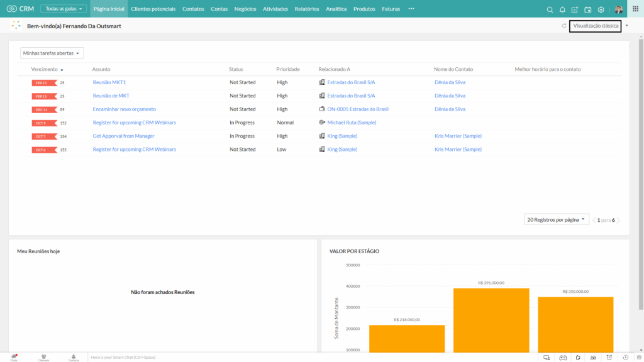Open the arrow next to Visualização clássica
The width and height of the screenshot is (644, 362).
coord(627,26)
